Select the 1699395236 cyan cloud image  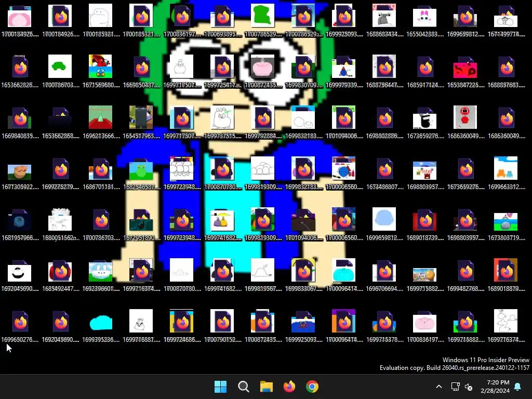click(100, 322)
